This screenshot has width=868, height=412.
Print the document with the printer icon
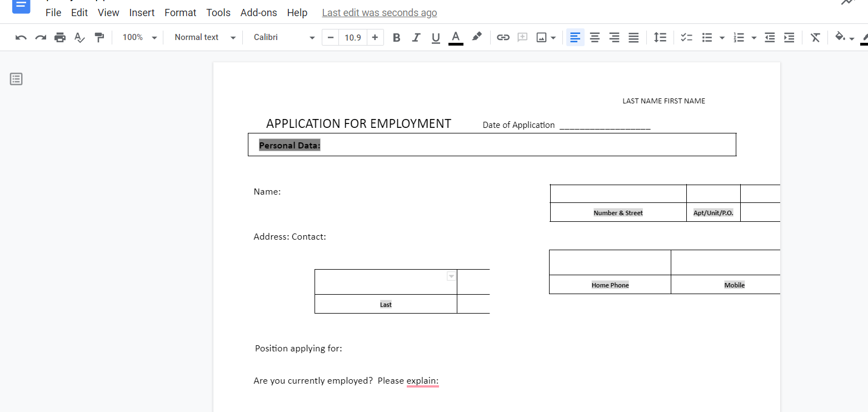coord(60,37)
